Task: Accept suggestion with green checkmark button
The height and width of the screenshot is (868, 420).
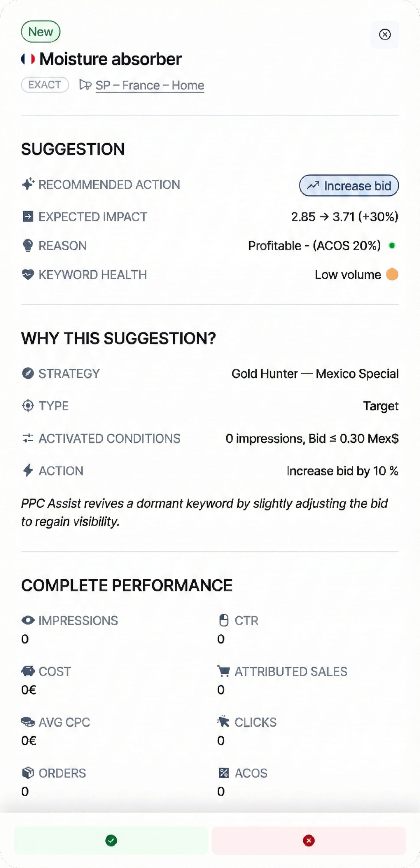Action: tap(111, 840)
